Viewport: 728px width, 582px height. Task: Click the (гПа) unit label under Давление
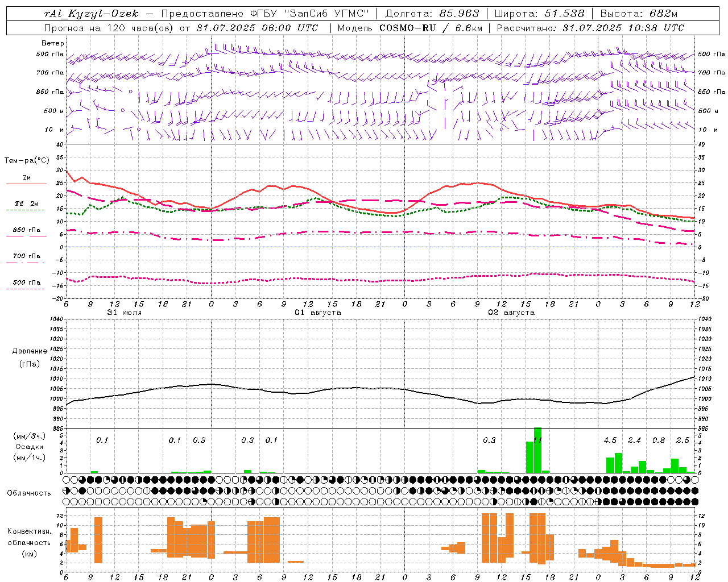coord(30,364)
